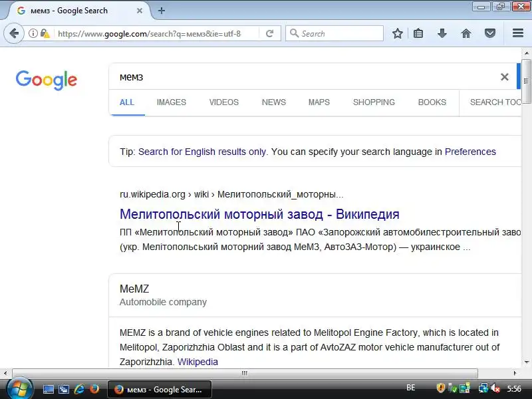Close the 'мемз - Google Search' tab

pyautogui.click(x=140, y=11)
